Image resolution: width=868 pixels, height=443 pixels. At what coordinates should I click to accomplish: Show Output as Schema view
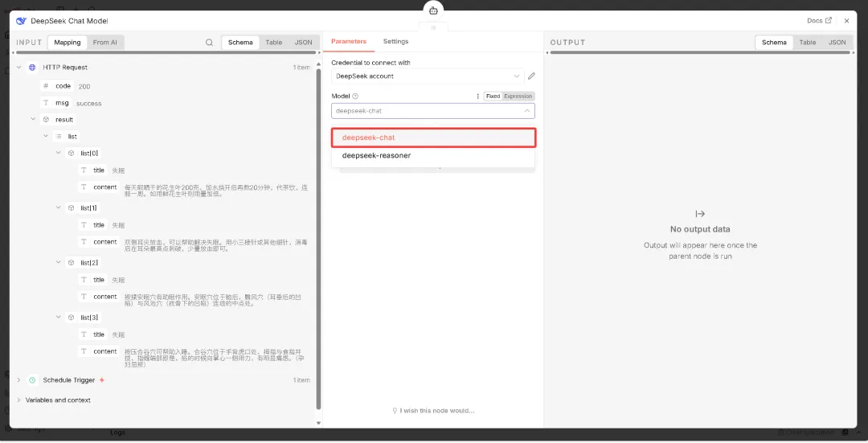coord(774,42)
